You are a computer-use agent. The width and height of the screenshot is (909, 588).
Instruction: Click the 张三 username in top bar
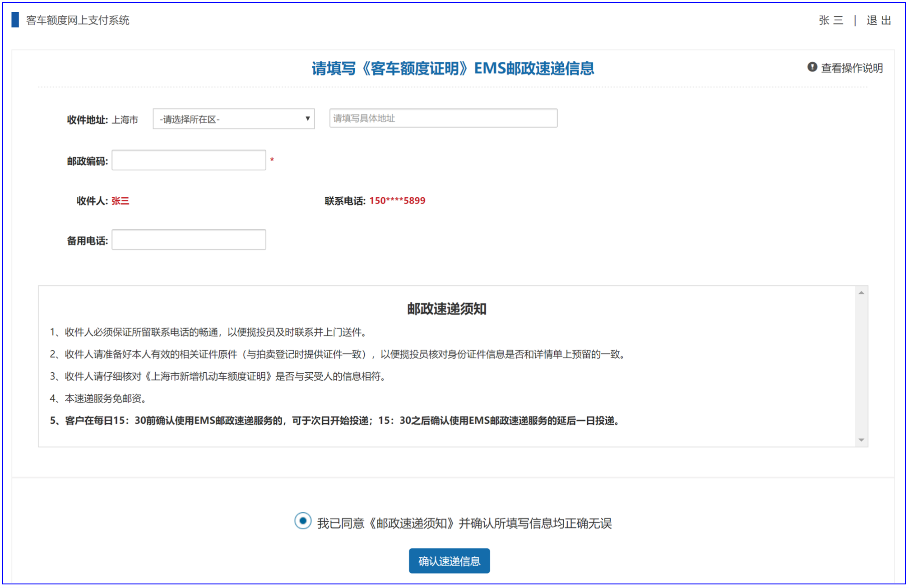(830, 20)
